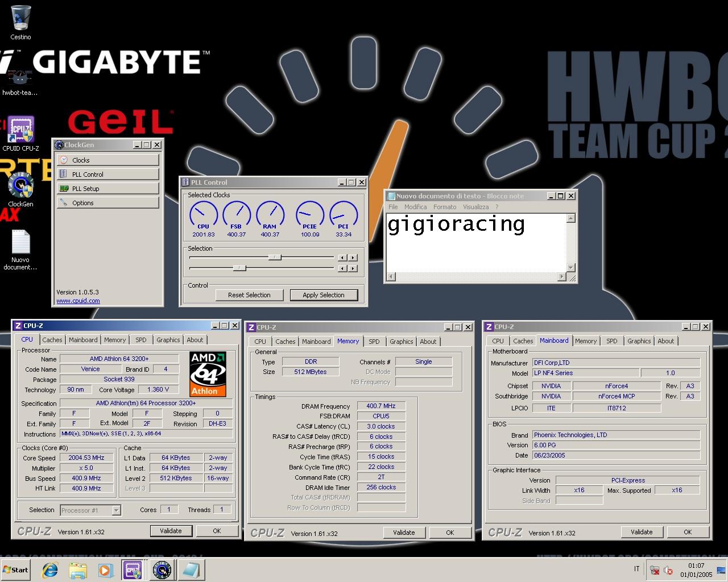Switch to ClockGen taskbar button

(x=162, y=570)
